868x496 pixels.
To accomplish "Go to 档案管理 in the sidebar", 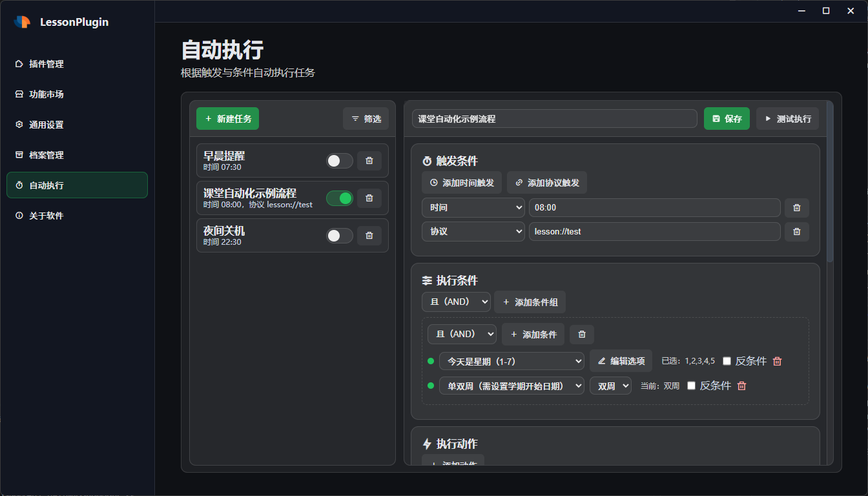I will click(46, 155).
